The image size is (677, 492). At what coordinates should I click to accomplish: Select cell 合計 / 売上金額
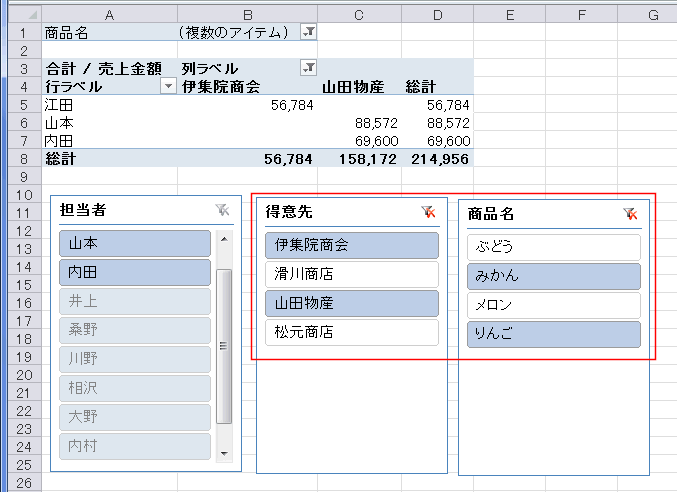(x=110, y=69)
